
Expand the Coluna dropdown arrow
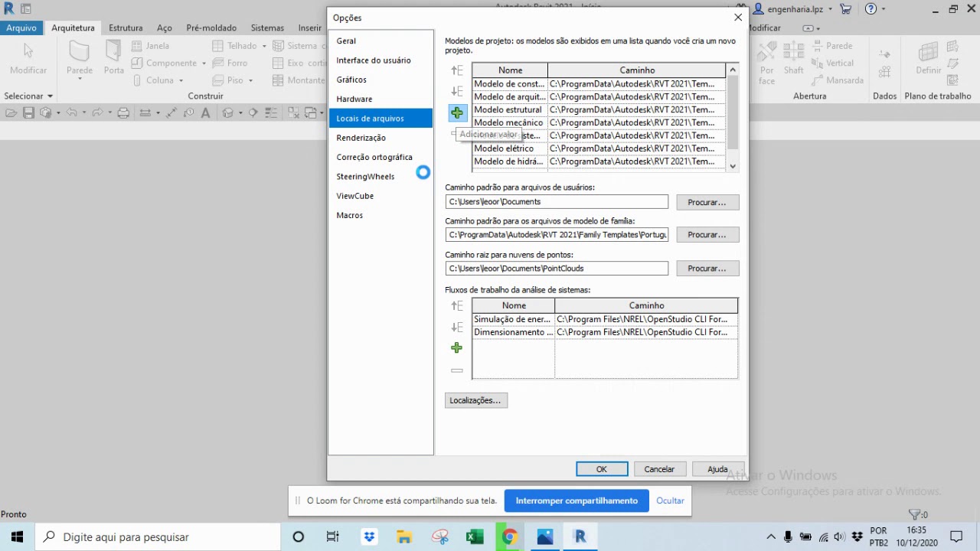[x=181, y=80]
